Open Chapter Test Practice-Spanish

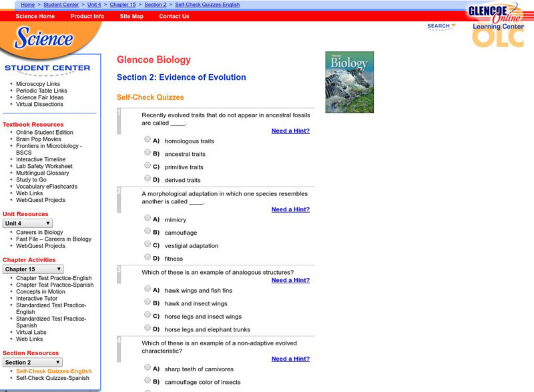[55, 285]
